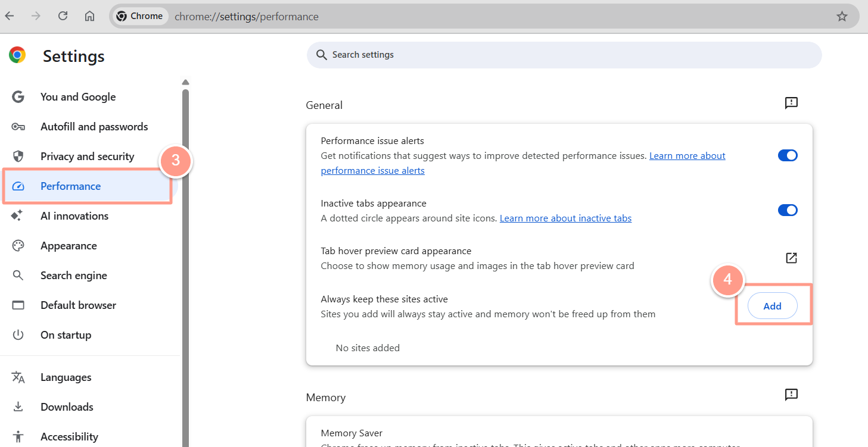Click the address bar URL
868x447 pixels.
(247, 17)
